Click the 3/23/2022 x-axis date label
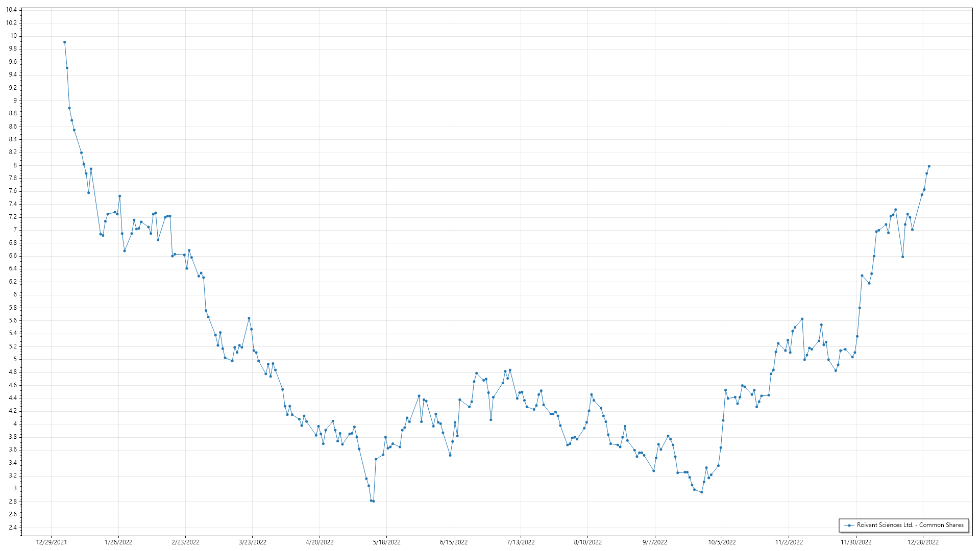 [x=253, y=542]
